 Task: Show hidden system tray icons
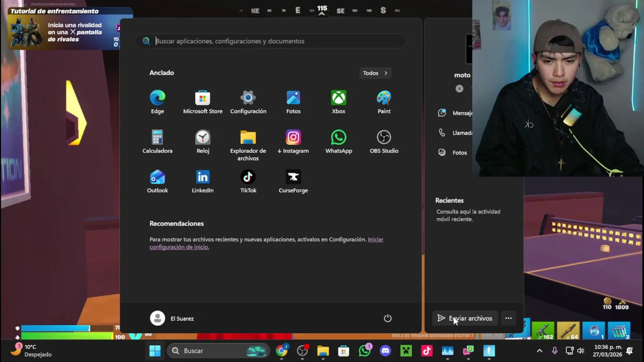[539, 351]
